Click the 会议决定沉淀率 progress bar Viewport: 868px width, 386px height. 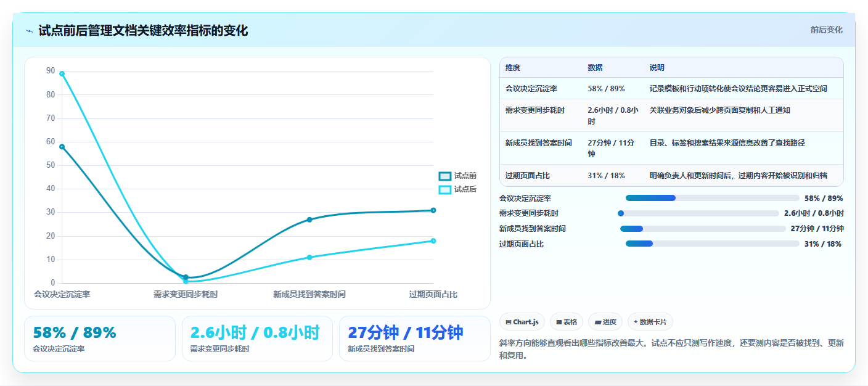712,198
